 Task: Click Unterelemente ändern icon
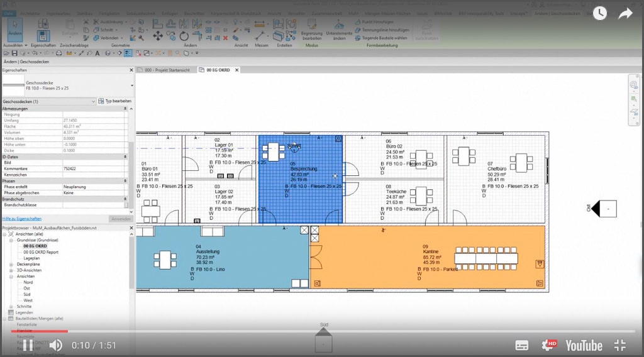coord(339,25)
